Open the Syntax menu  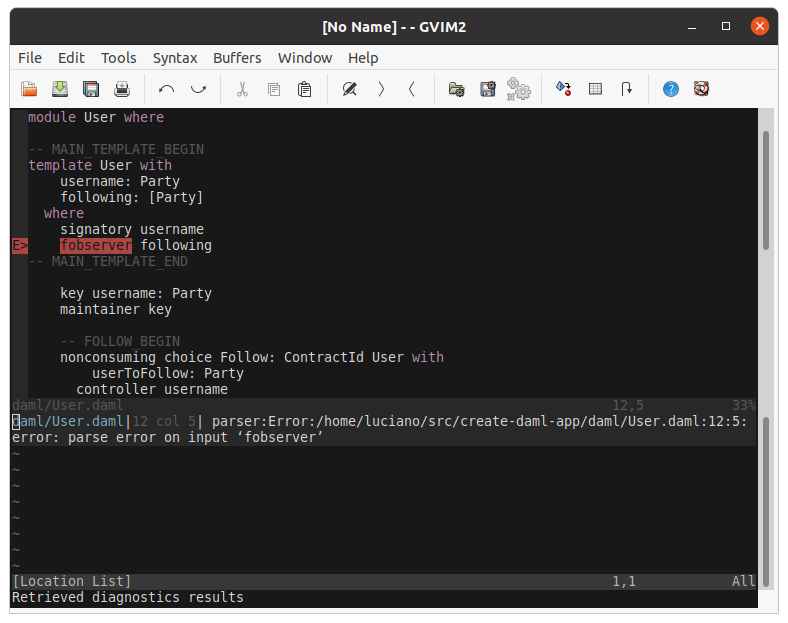coord(175,58)
